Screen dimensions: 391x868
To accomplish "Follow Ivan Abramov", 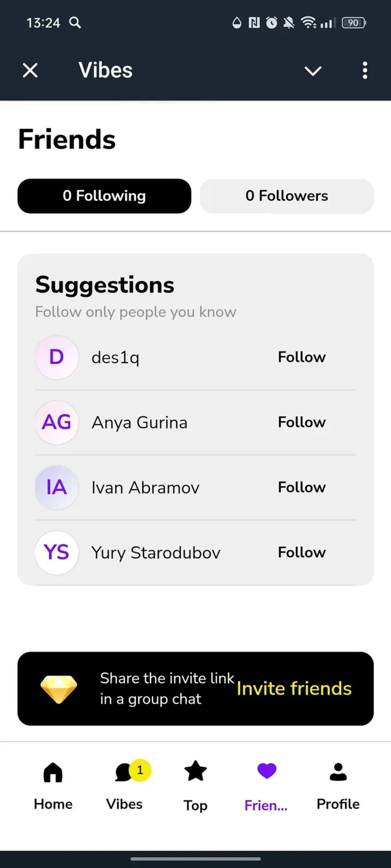I will 301,487.
